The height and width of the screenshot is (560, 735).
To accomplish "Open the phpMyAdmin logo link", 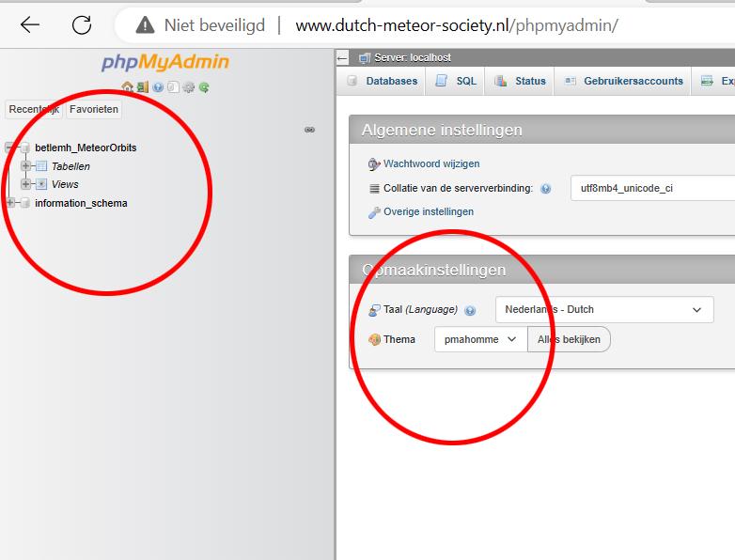I will tap(165, 62).
